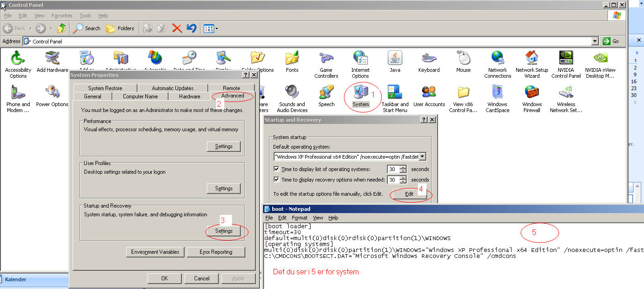Expand the Address bar dropdown arrow

coord(595,41)
